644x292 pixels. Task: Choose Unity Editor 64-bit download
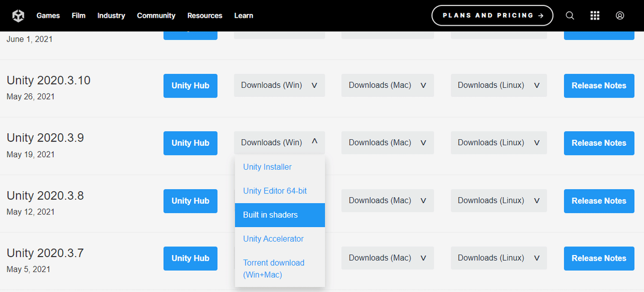[x=280, y=191]
